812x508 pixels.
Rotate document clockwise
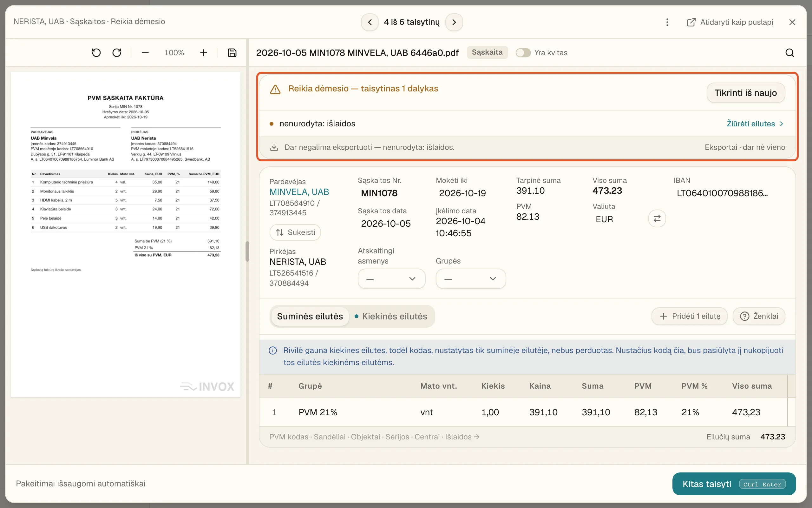point(117,53)
